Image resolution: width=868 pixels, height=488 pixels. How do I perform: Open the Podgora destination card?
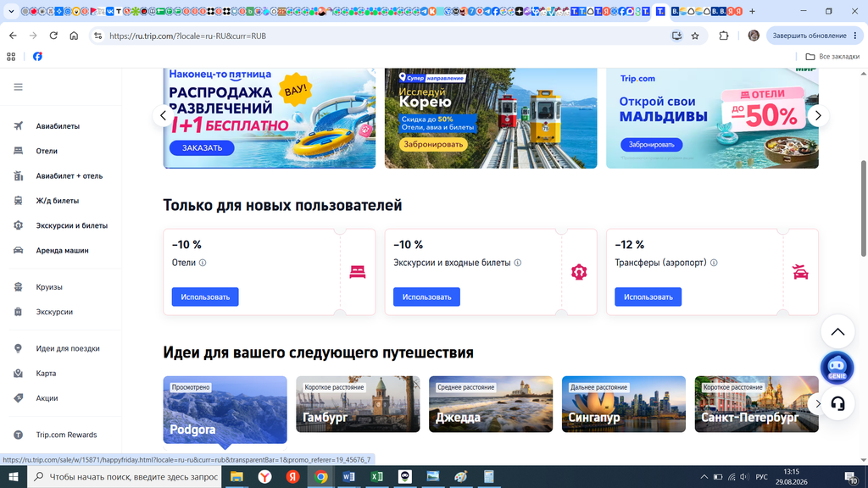(225, 409)
